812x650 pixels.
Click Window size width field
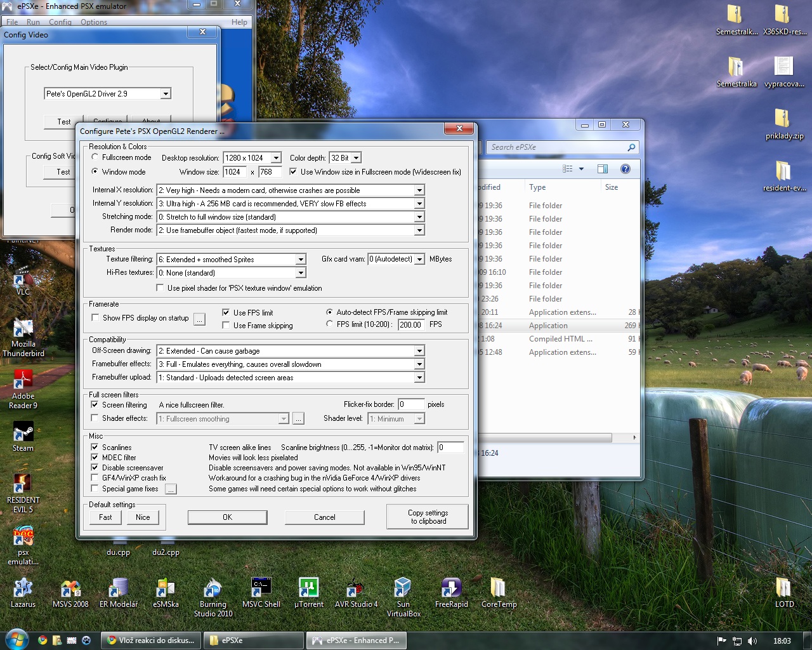point(235,171)
